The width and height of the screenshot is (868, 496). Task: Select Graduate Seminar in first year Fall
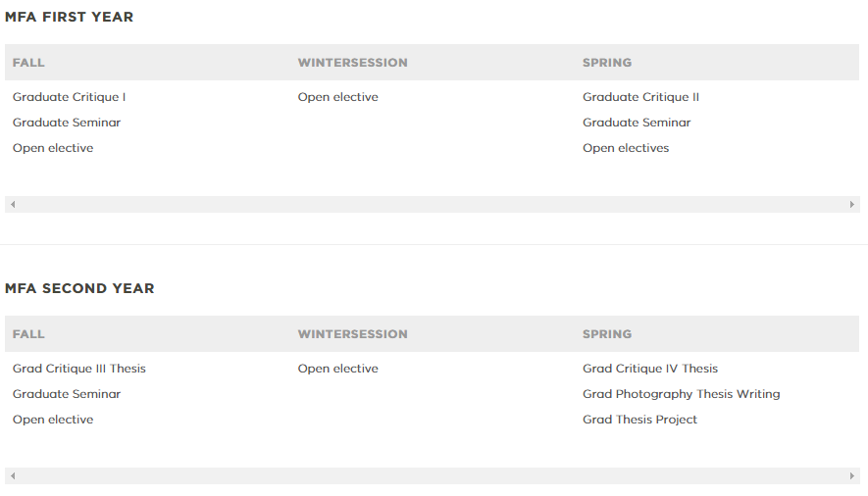click(x=67, y=123)
